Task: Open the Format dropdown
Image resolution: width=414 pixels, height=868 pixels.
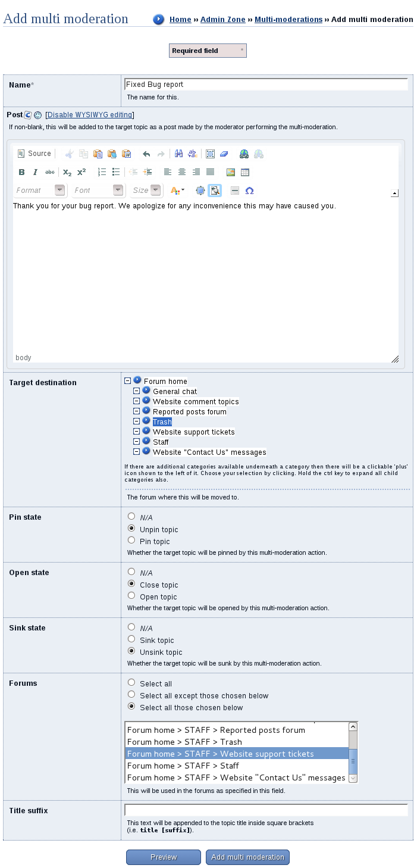Action: coord(39,191)
